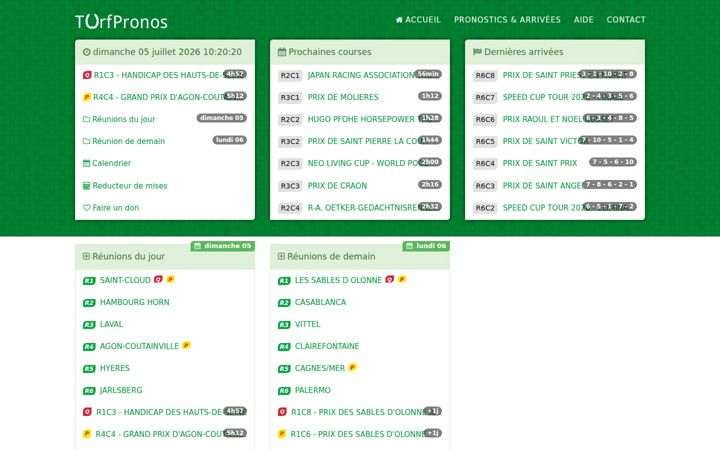This screenshot has width=720, height=450.
Task: Open the PRIX DE MOLIERES race
Action: 343,97
